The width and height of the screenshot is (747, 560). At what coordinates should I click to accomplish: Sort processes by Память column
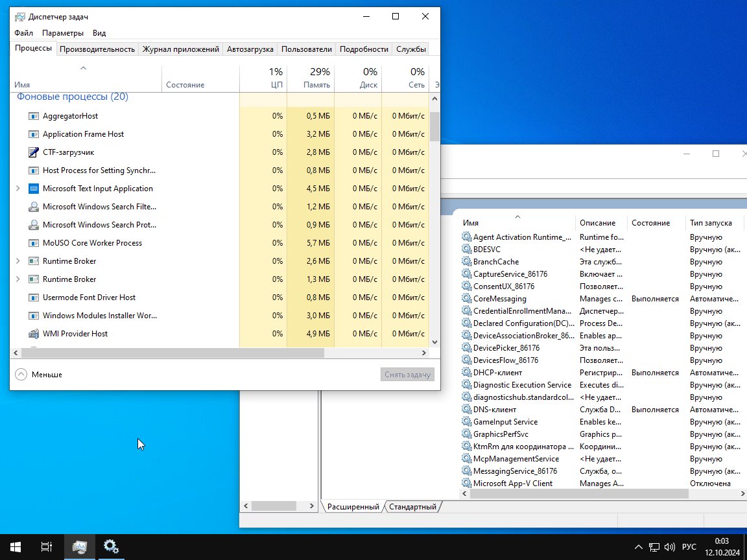coord(311,78)
